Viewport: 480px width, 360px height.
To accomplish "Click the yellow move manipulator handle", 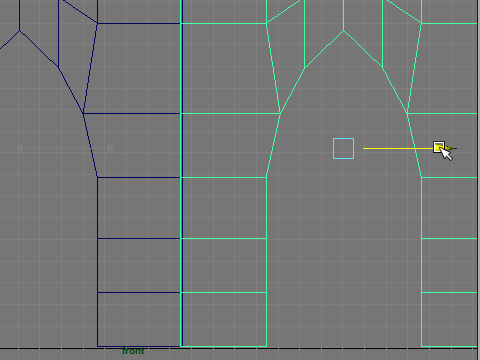I will click(439, 147).
